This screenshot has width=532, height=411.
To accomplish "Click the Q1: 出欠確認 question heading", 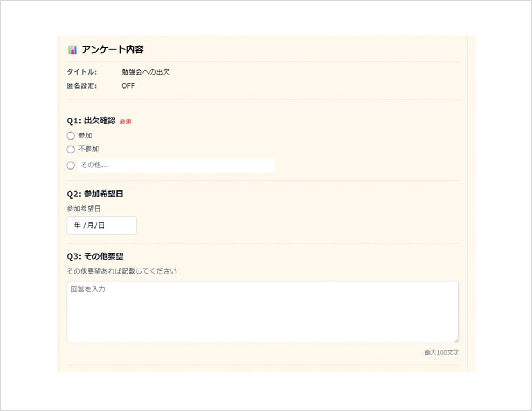I will coord(91,121).
